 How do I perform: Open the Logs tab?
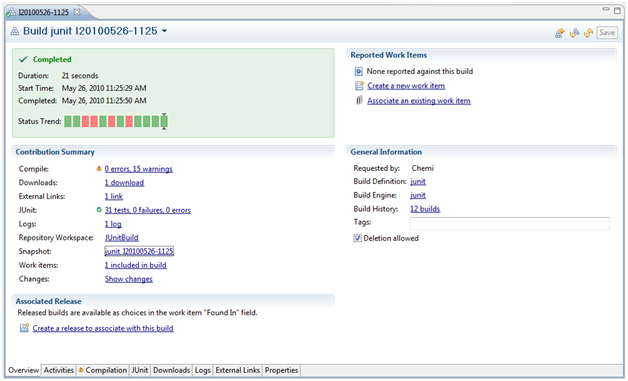coord(203,370)
